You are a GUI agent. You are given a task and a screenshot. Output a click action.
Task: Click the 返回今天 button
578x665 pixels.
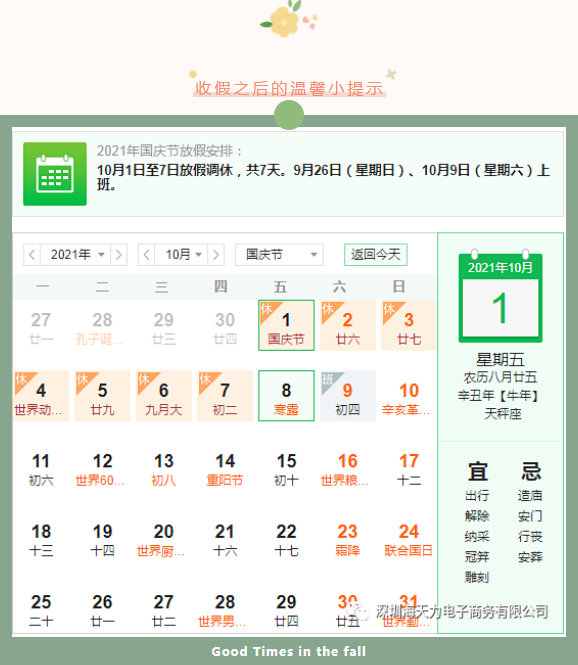tap(376, 254)
